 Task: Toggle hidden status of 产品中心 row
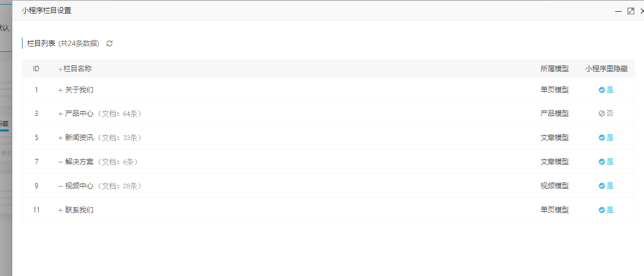(606, 114)
